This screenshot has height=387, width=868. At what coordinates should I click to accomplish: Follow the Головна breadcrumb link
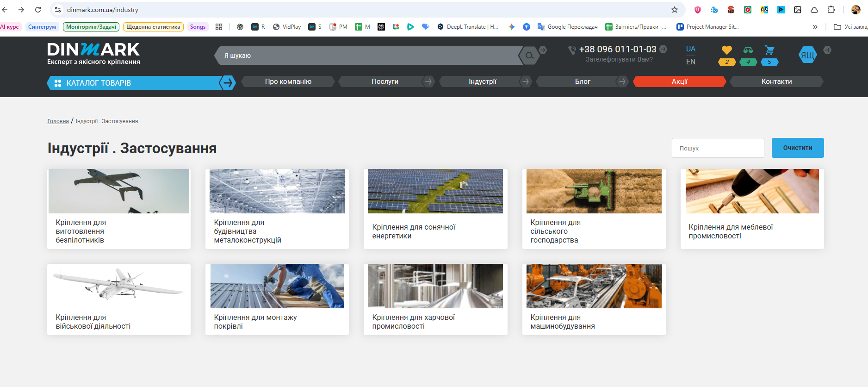[58, 121]
